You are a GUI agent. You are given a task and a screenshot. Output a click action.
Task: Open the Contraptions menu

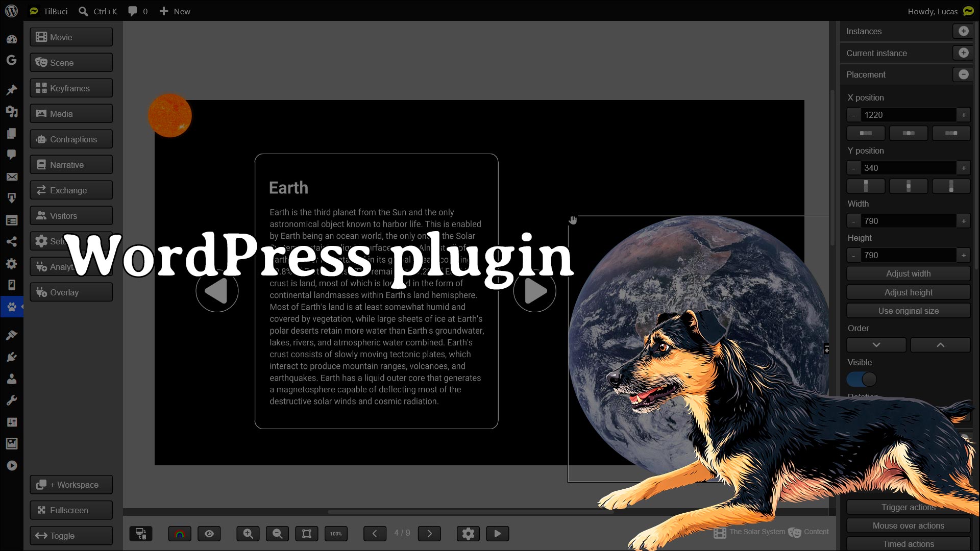pyautogui.click(x=71, y=139)
